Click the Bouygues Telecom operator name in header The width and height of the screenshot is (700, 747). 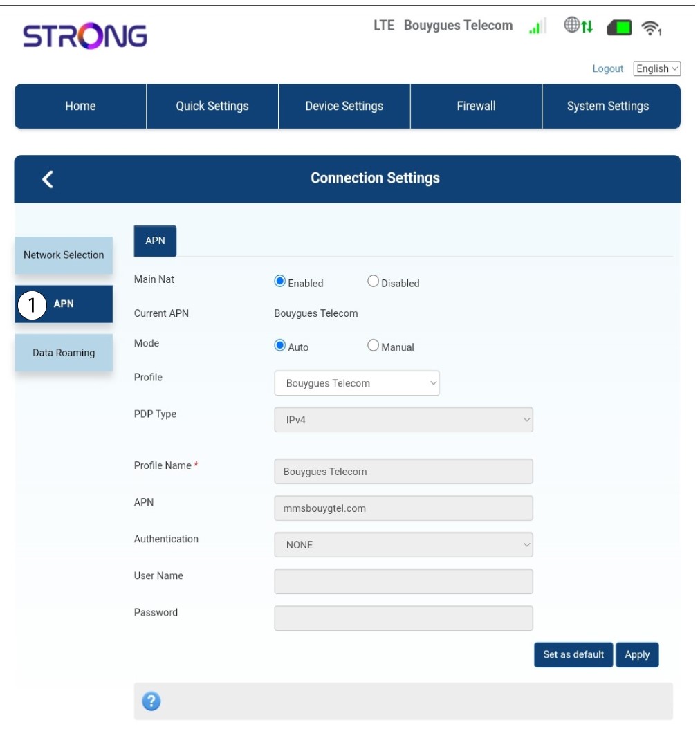(x=458, y=26)
